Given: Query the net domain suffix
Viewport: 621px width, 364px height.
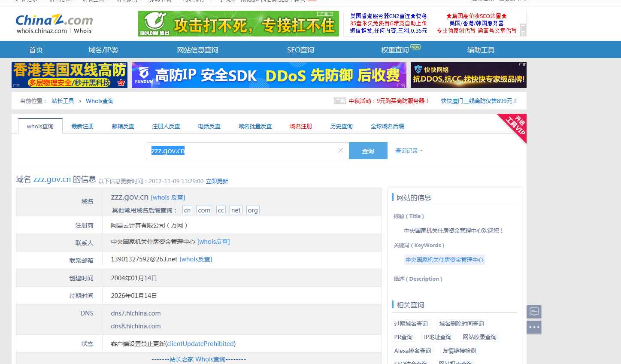Looking at the screenshot, I should [x=236, y=210].
